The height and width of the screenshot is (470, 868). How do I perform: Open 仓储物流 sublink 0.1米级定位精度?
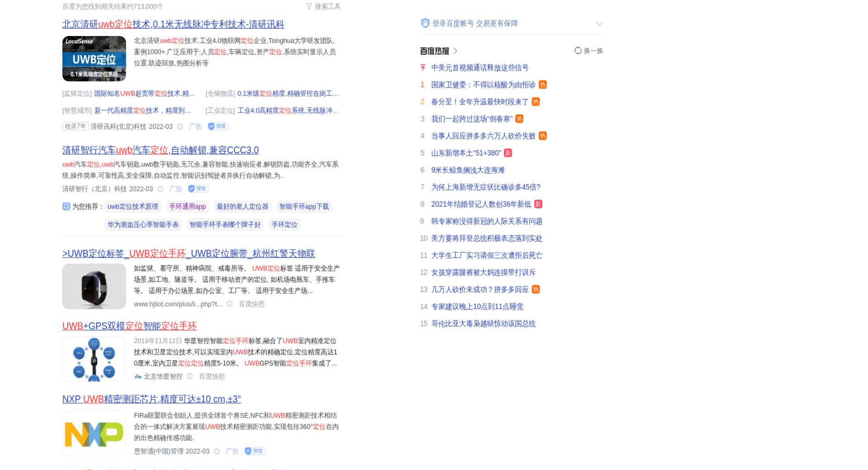coord(288,94)
